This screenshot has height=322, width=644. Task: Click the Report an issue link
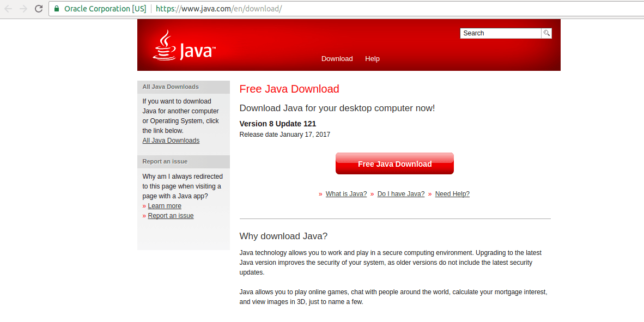(x=171, y=216)
